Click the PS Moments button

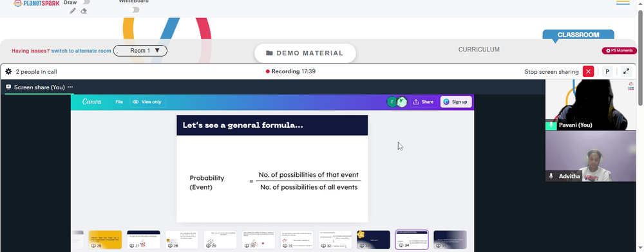coord(619,50)
